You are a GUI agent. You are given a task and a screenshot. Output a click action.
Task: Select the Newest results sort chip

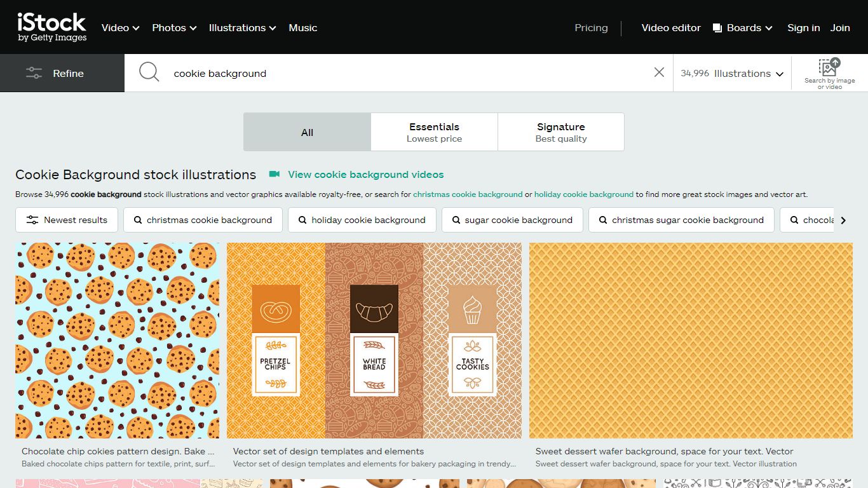(67, 220)
